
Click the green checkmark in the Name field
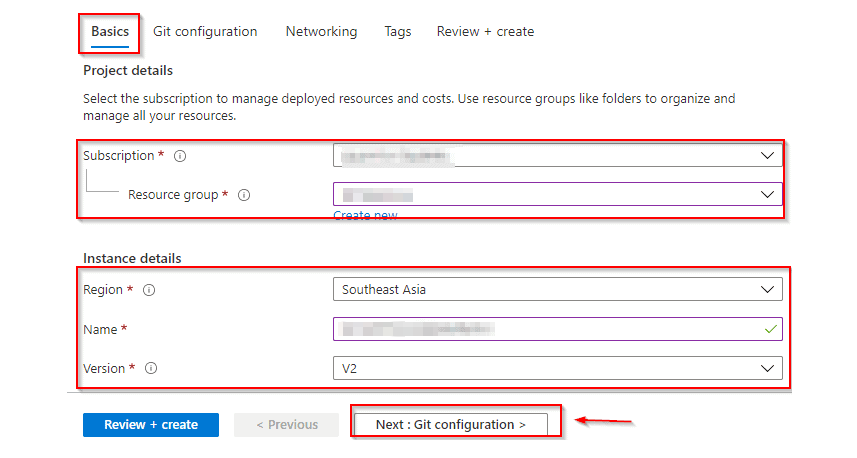(x=771, y=329)
